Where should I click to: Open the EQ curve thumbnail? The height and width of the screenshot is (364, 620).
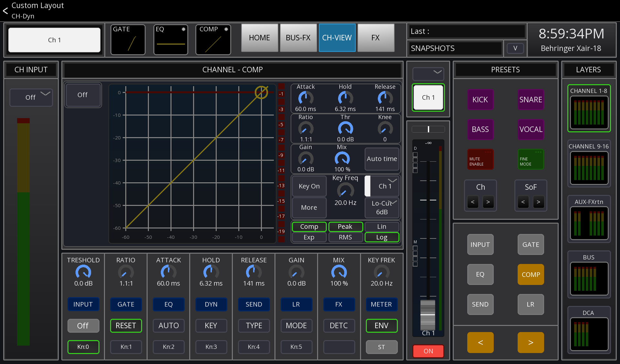coord(171,40)
